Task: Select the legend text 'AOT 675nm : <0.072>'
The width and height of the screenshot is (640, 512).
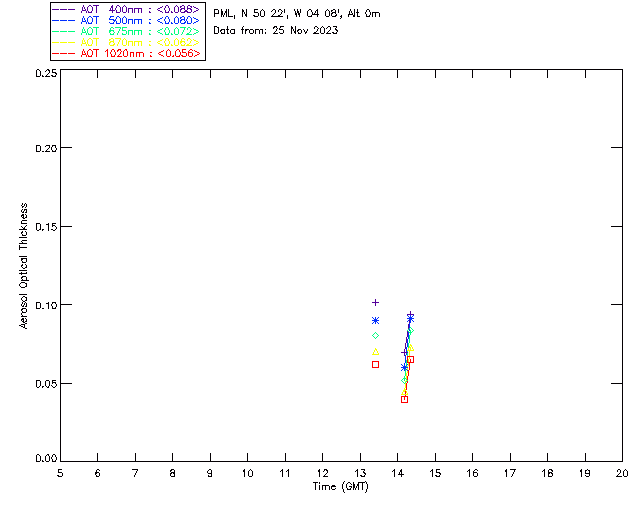Action: tap(140, 31)
